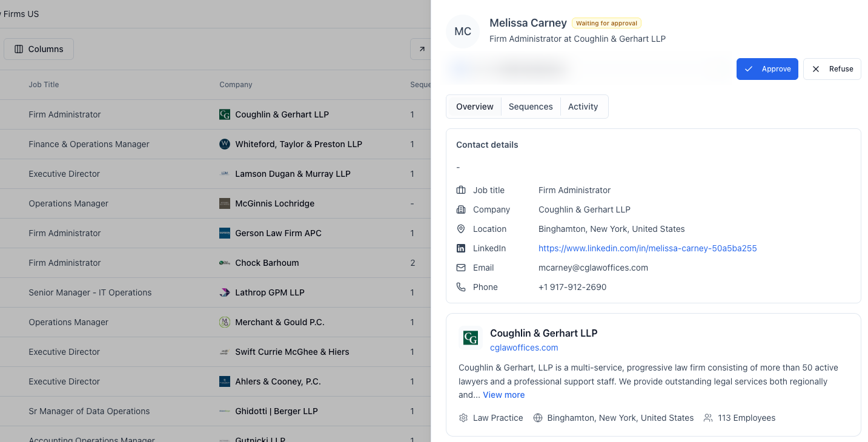868x442 pixels.
Task: Select Sr Manager of Data Operations title
Action: (x=89, y=411)
